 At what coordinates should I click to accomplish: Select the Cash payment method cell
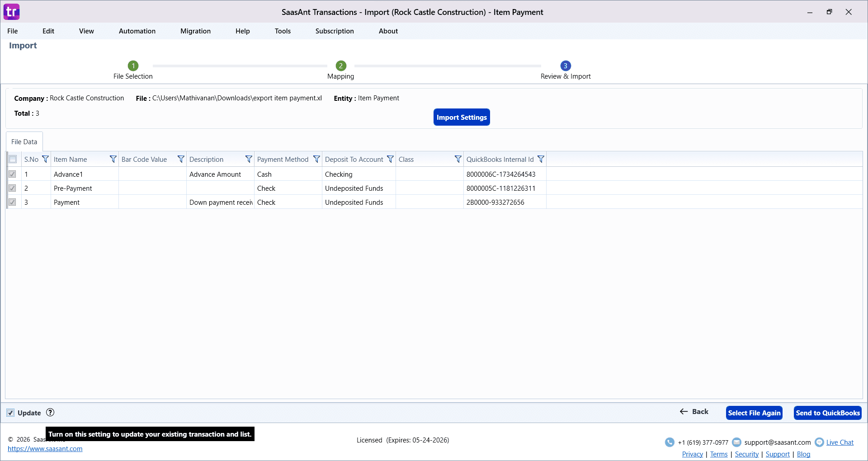(x=288, y=174)
